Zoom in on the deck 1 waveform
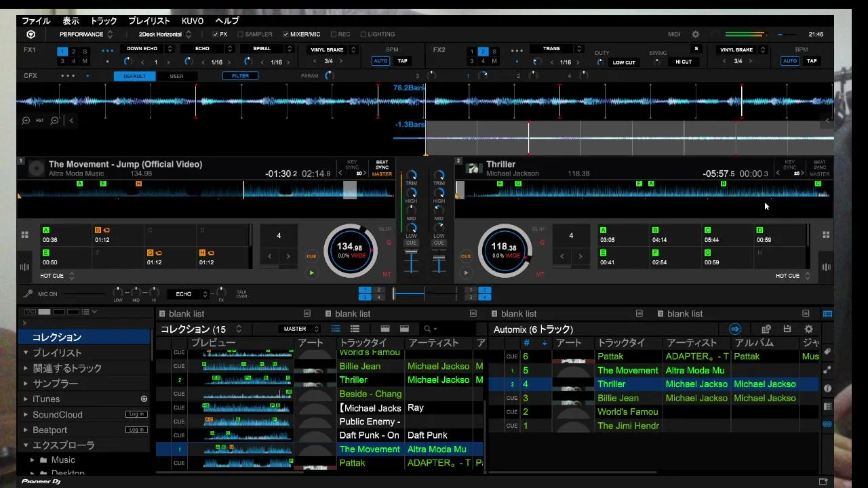Screen dimensions: 868x488 tap(26, 121)
